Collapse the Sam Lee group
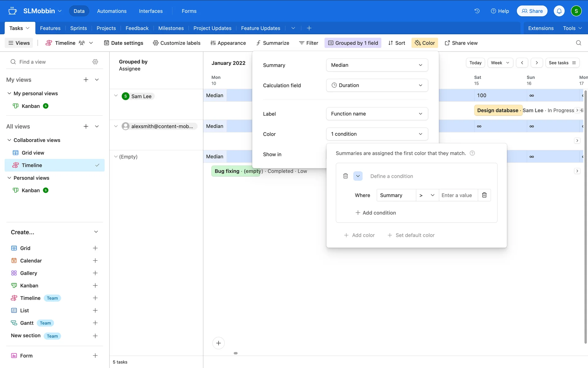The height and width of the screenshot is (368, 588). [116, 96]
